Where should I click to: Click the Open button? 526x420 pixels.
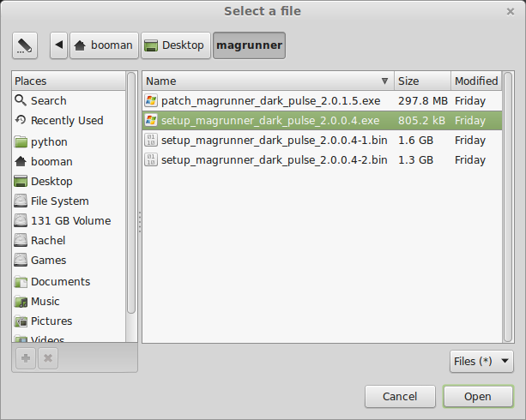(x=478, y=397)
